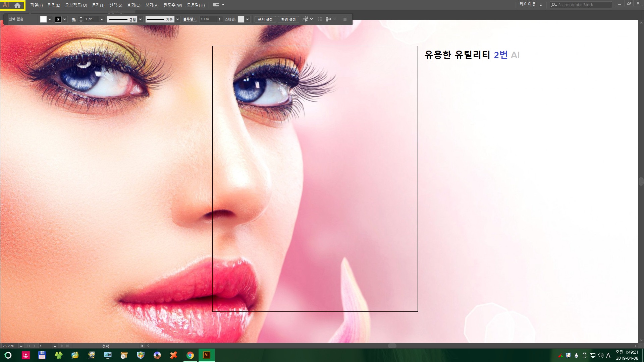644x362 pixels.
Task: Click the artboard number 1 field
Action: coord(45,346)
